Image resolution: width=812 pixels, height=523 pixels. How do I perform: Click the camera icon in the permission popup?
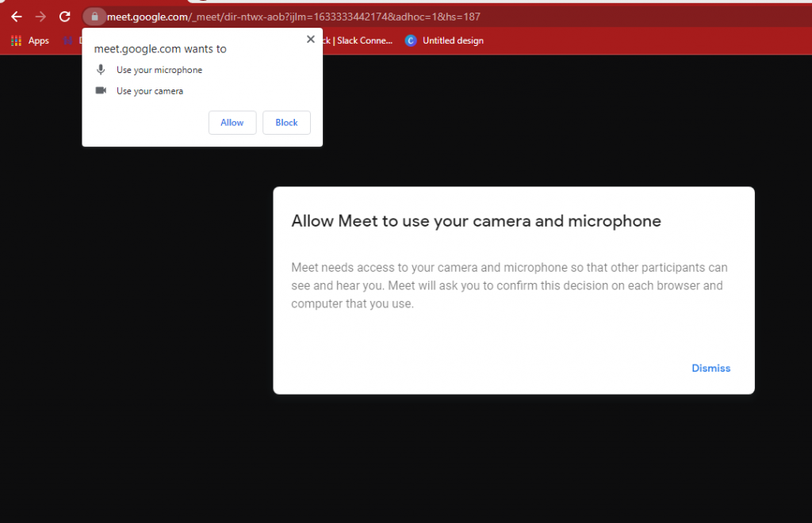pos(101,90)
